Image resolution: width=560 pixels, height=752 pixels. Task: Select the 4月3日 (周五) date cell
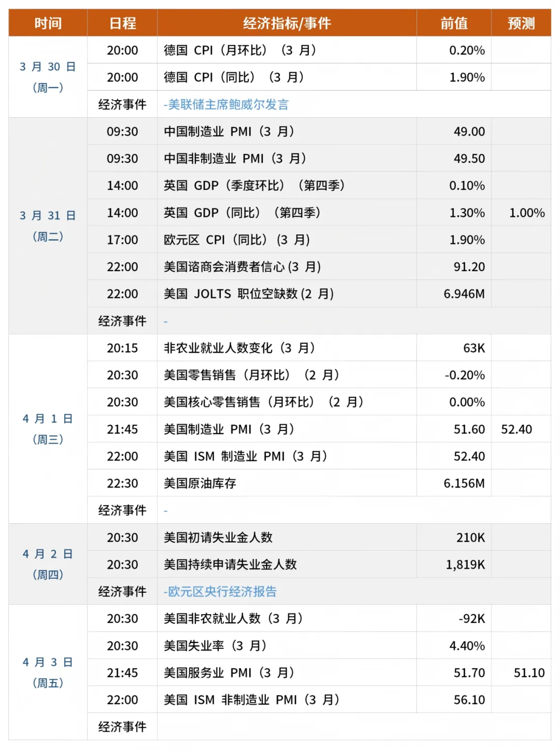tap(48, 673)
